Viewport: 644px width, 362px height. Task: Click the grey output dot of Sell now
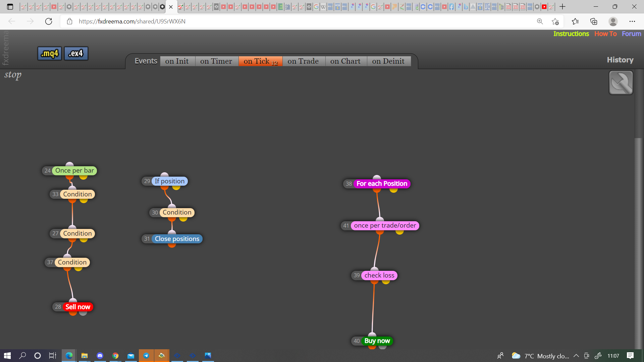pyautogui.click(x=83, y=313)
